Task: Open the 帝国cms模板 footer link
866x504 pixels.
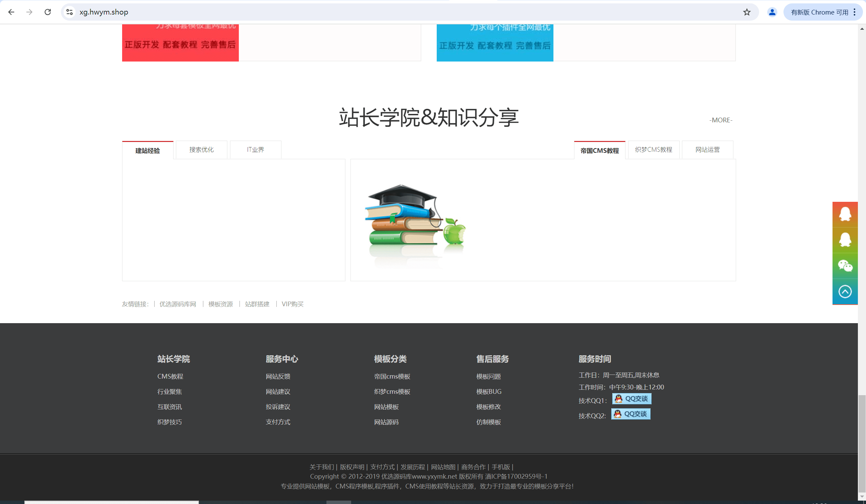Action: point(392,376)
